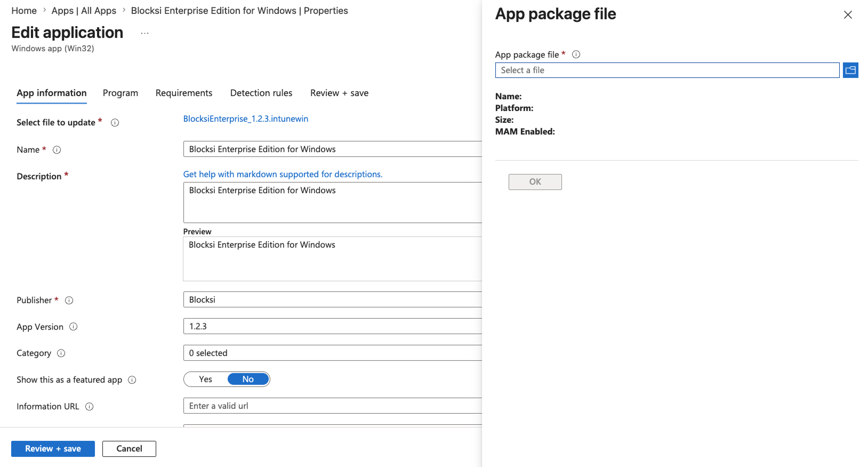Go to the Requirements tab
The width and height of the screenshot is (868, 467).
coord(184,93)
